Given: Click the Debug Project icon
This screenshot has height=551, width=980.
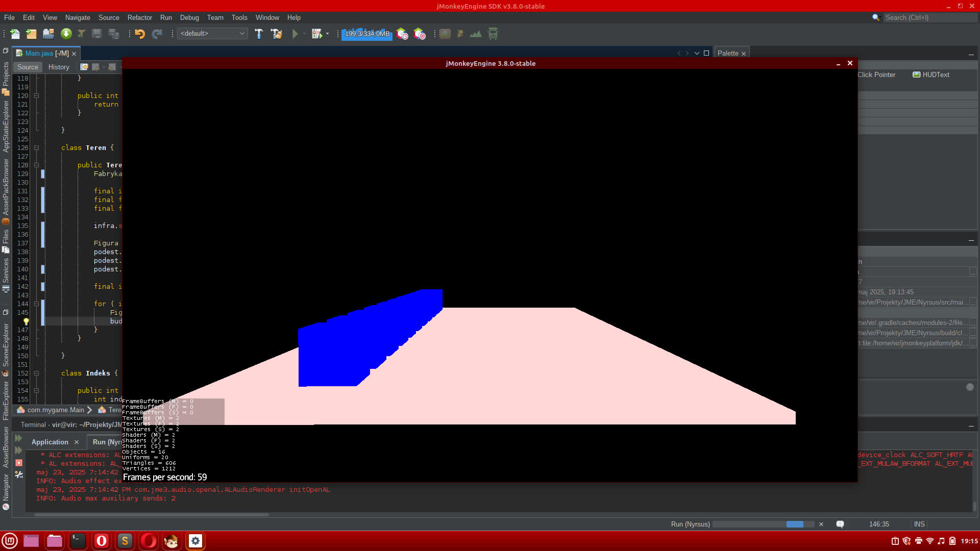Looking at the screenshot, I should [317, 34].
